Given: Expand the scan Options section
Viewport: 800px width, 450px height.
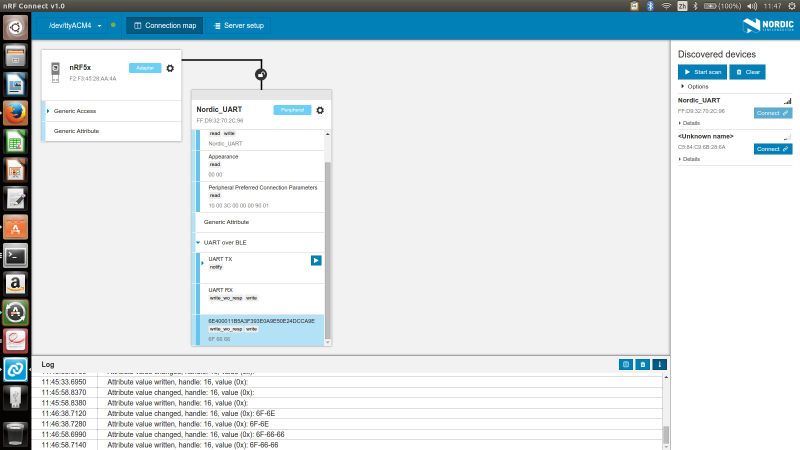Looking at the screenshot, I should 694,86.
